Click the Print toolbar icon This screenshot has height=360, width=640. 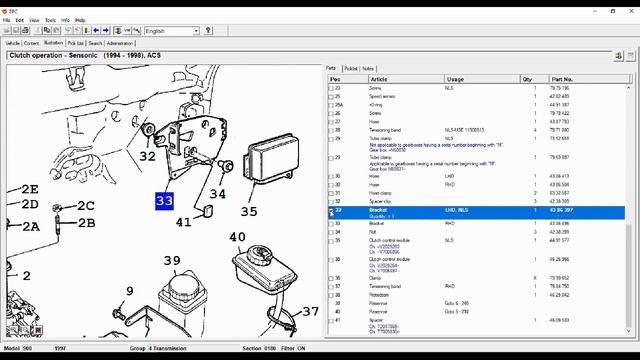pos(25,31)
